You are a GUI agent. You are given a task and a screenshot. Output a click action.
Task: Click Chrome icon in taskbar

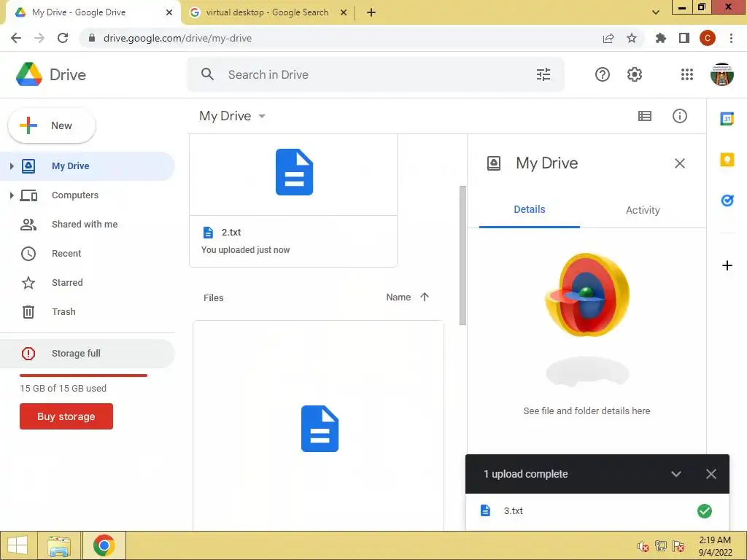click(104, 545)
